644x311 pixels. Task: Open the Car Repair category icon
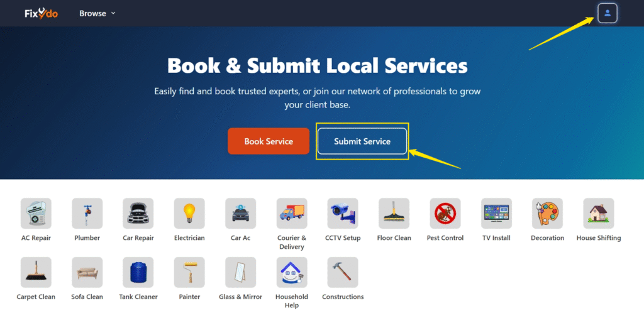[x=138, y=214]
